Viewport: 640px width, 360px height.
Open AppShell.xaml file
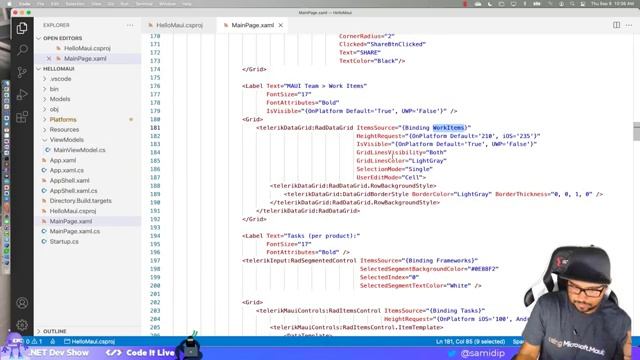coord(69,180)
